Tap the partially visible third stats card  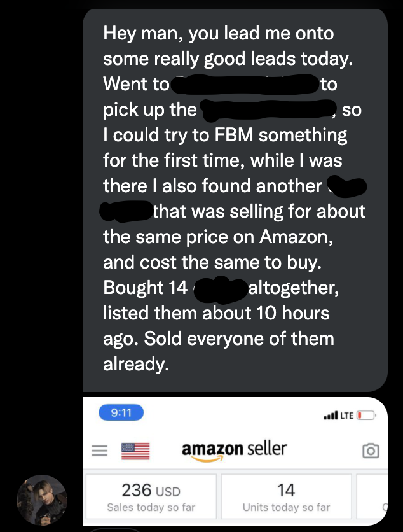point(371,497)
